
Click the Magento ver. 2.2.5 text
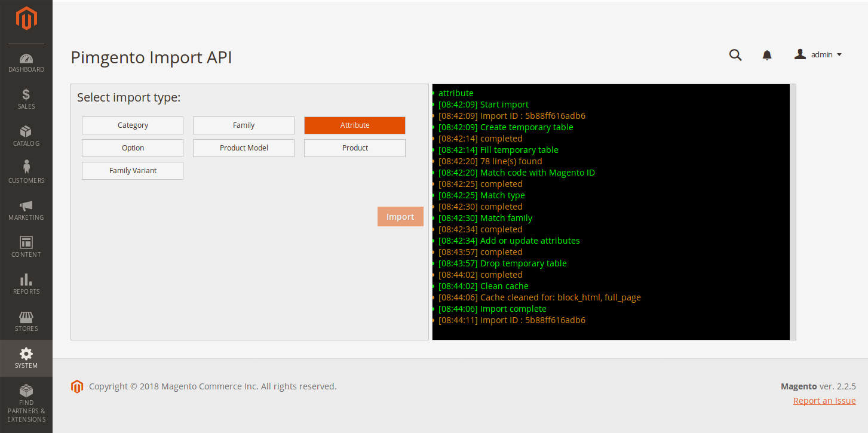818,386
